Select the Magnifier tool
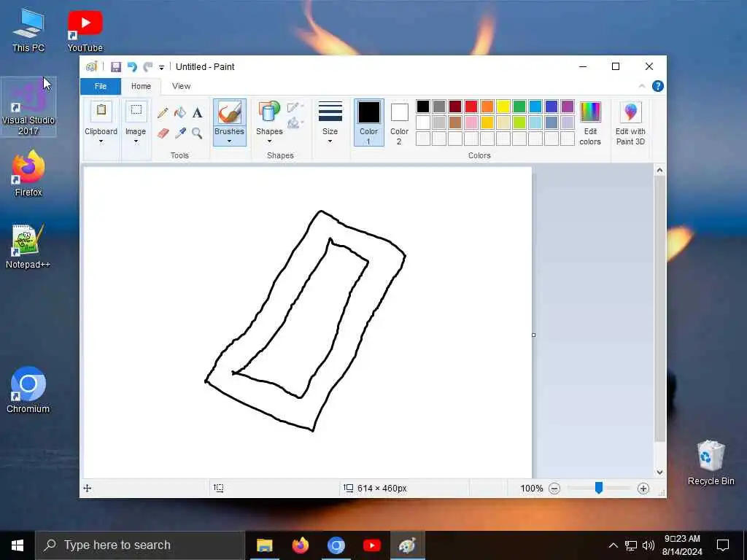The height and width of the screenshot is (560, 747). 197,133
